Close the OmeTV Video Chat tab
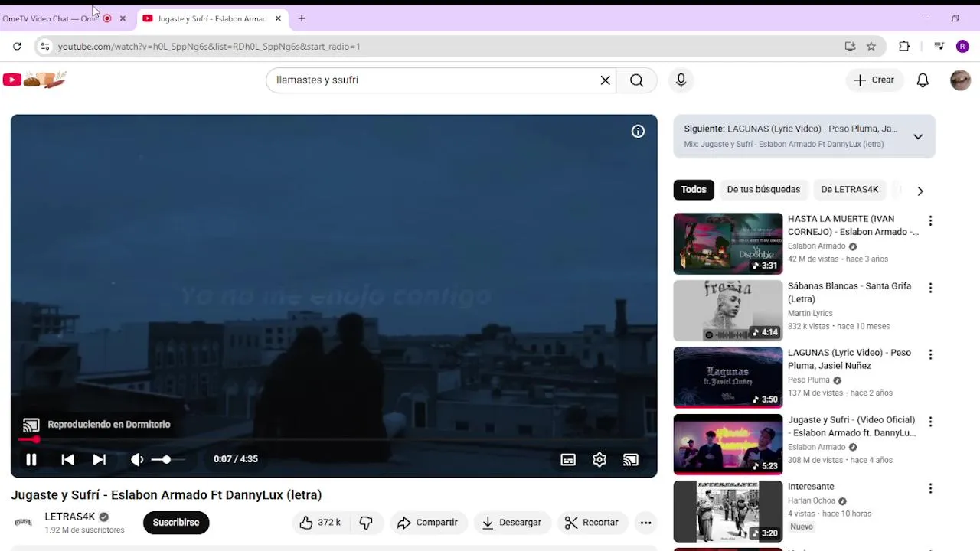Viewport: 980px width, 551px height. pos(122,18)
